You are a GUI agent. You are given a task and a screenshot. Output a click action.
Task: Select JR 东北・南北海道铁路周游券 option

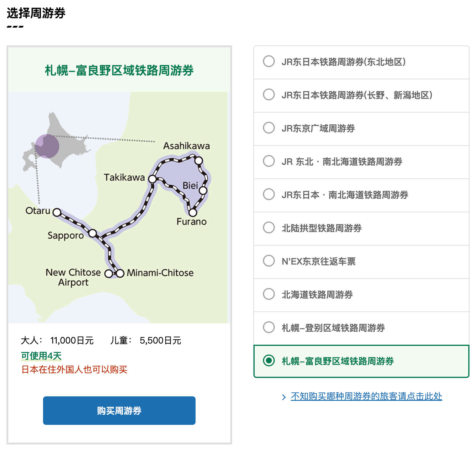tap(269, 161)
